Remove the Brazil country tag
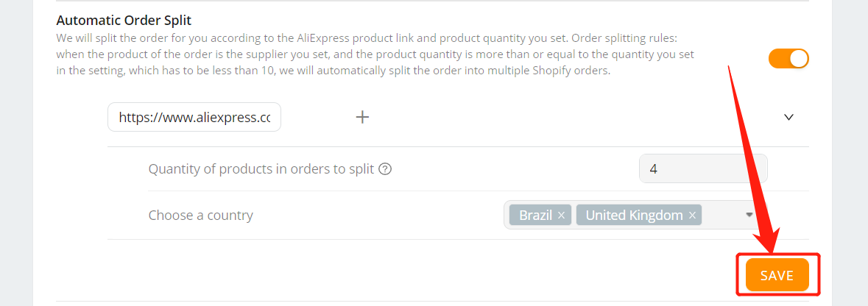 click(x=561, y=216)
